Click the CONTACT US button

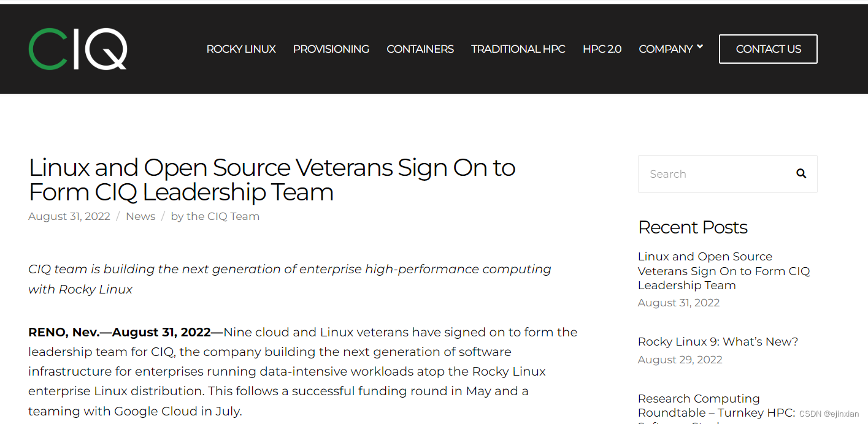[768, 49]
